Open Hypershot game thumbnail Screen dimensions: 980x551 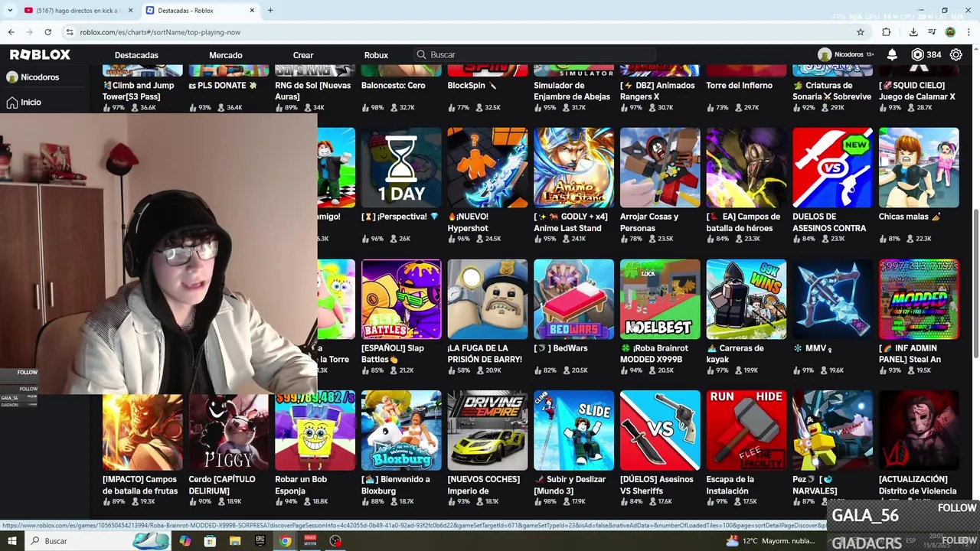pos(488,168)
